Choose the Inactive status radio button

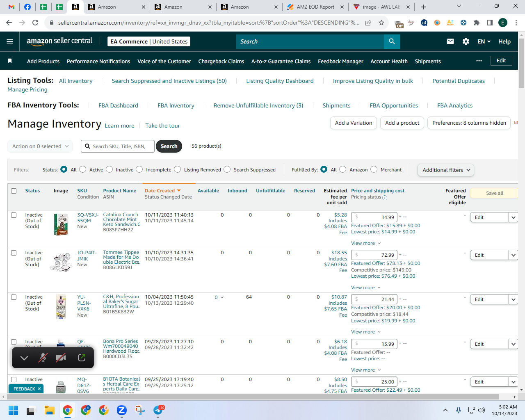click(110, 169)
